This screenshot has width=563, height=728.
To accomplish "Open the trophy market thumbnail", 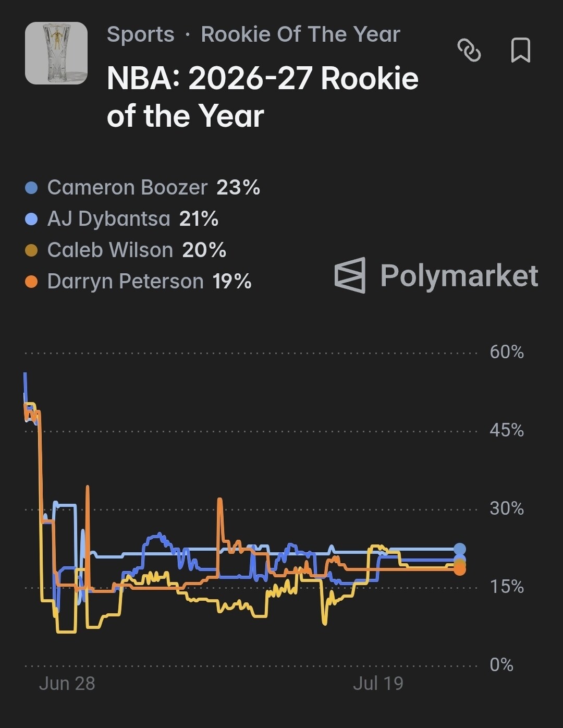I will [56, 53].
